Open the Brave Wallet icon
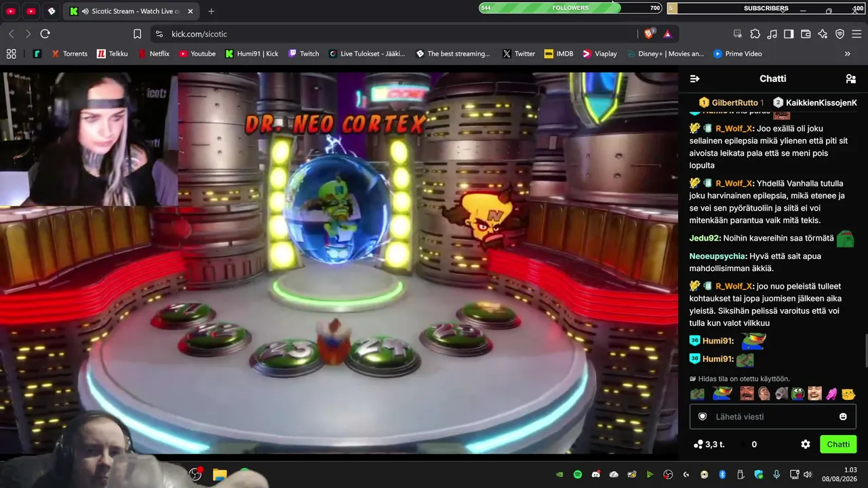Screen dimensions: 868x488 click(x=806, y=34)
